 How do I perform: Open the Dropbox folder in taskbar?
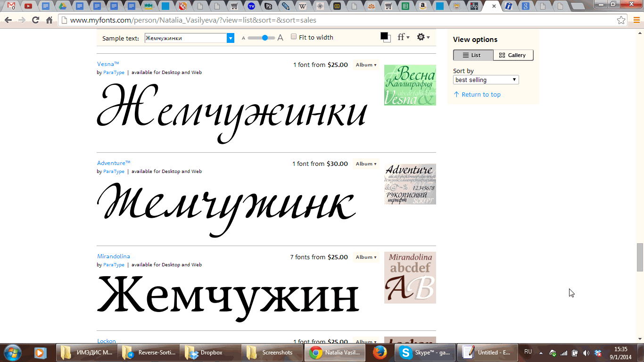click(211, 352)
